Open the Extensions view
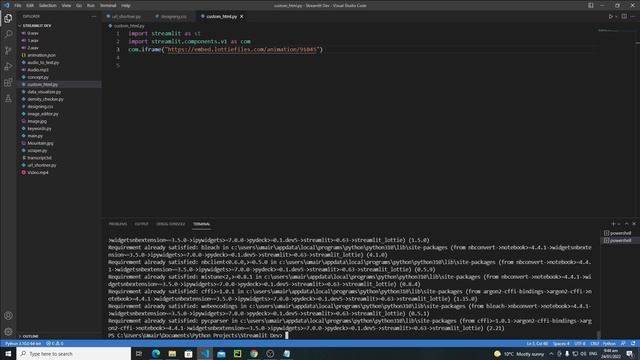640x360 pixels. pyautogui.click(x=8, y=82)
